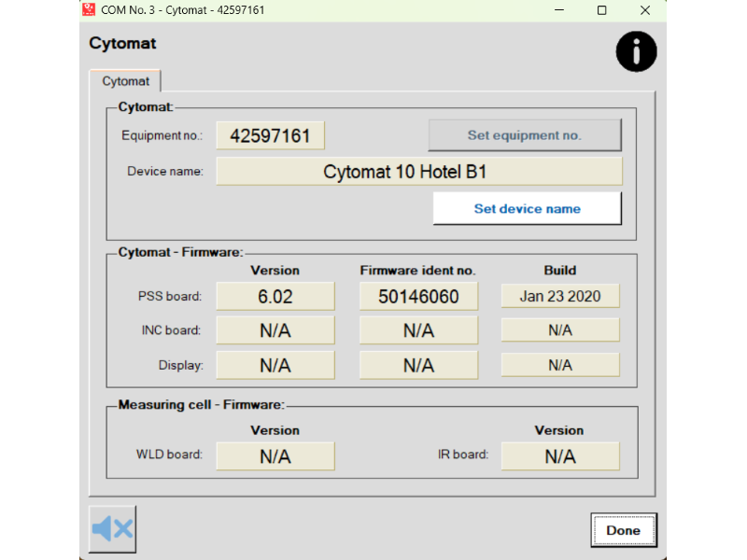747x560 pixels.
Task: Click the Device name field Cytomat 10 Hotel B1
Action: (419, 172)
